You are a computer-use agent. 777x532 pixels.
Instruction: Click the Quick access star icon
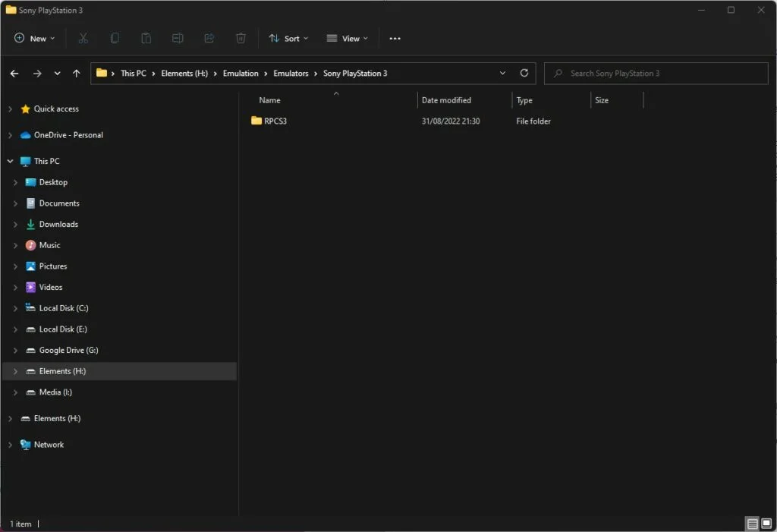point(26,109)
